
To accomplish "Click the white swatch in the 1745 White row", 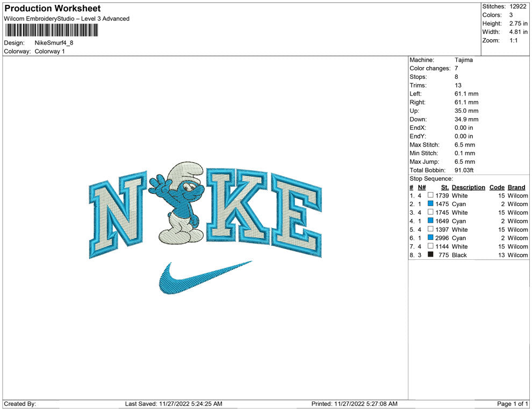I will [x=430, y=212].
